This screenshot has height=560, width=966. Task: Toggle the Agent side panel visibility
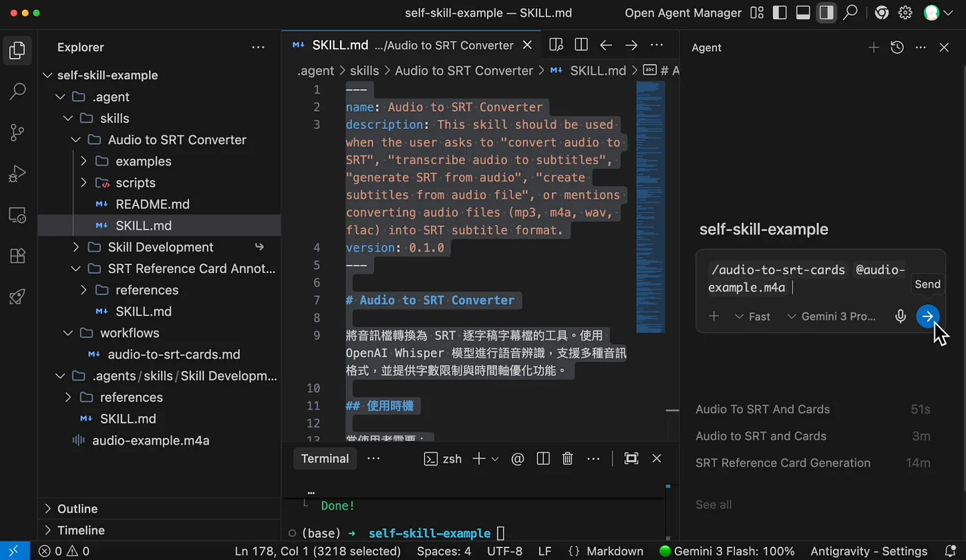coord(826,12)
